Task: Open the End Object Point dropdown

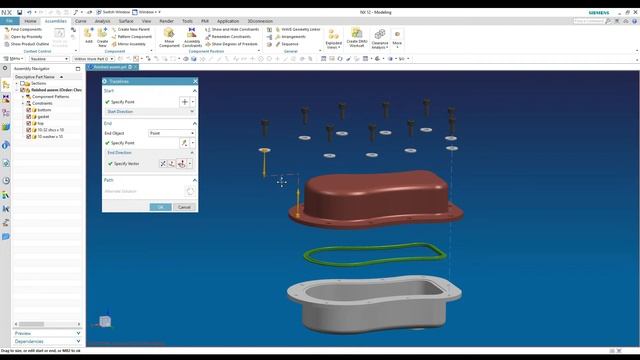Action: click(x=171, y=133)
